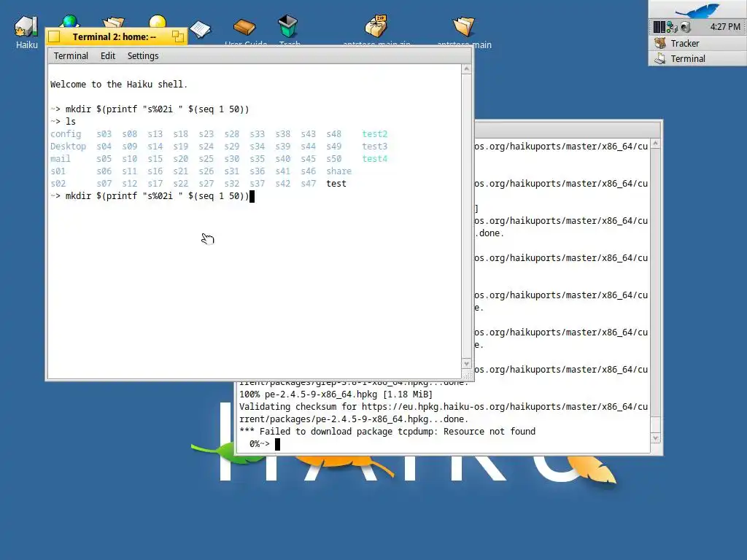The height and width of the screenshot is (560, 747).
Task: Click the 'config' directory name in ls output
Action: coord(66,134)
